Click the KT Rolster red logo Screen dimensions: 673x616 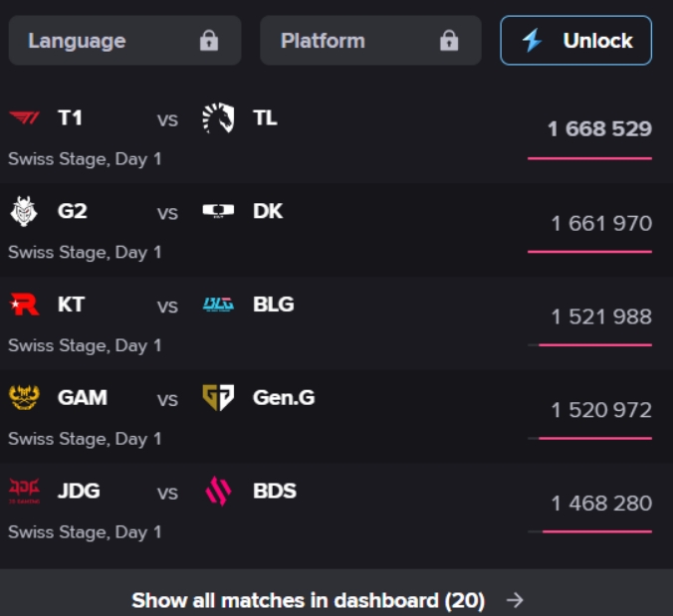pos(23,305)
